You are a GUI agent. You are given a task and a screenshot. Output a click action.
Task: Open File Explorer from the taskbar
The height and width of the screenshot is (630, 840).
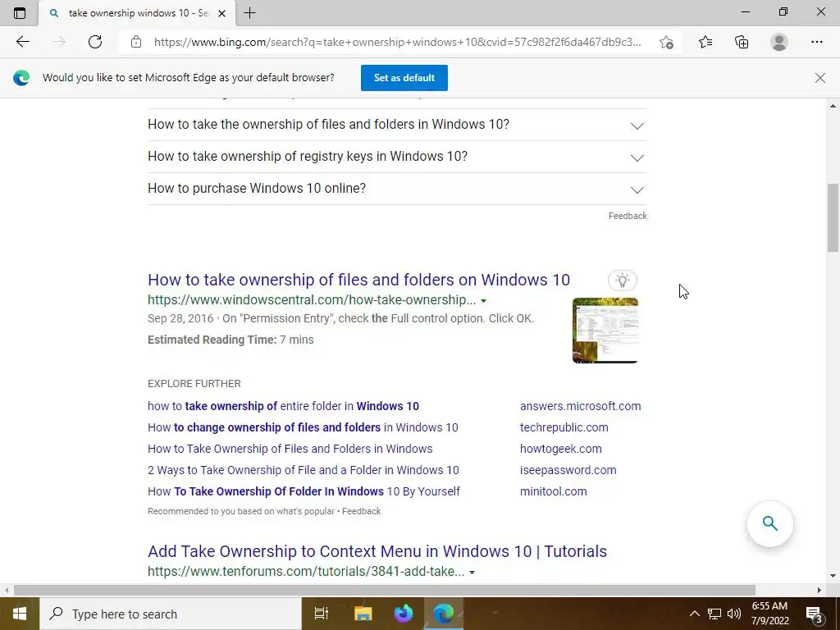point(363,614)
